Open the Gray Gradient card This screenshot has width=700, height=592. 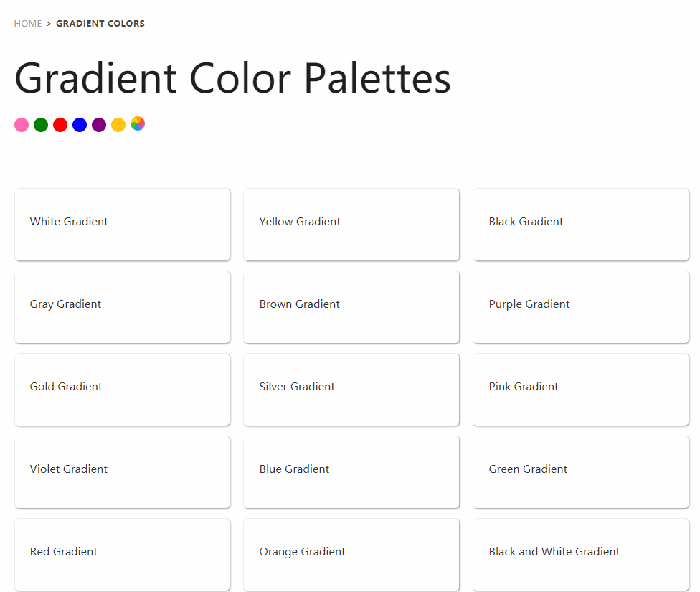pos(122,306)
